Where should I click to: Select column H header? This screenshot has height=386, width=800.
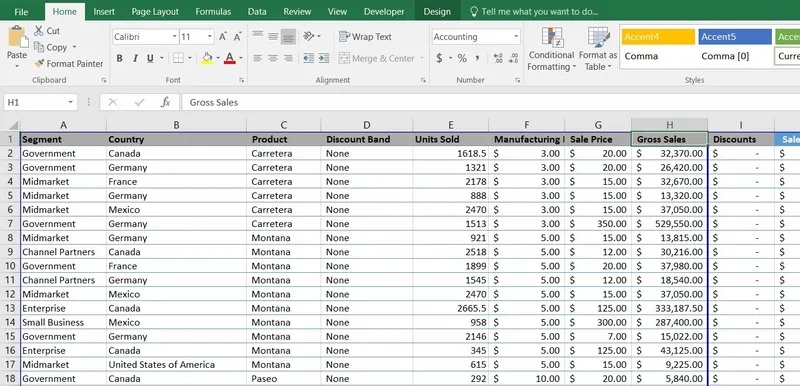coord(669,125)
